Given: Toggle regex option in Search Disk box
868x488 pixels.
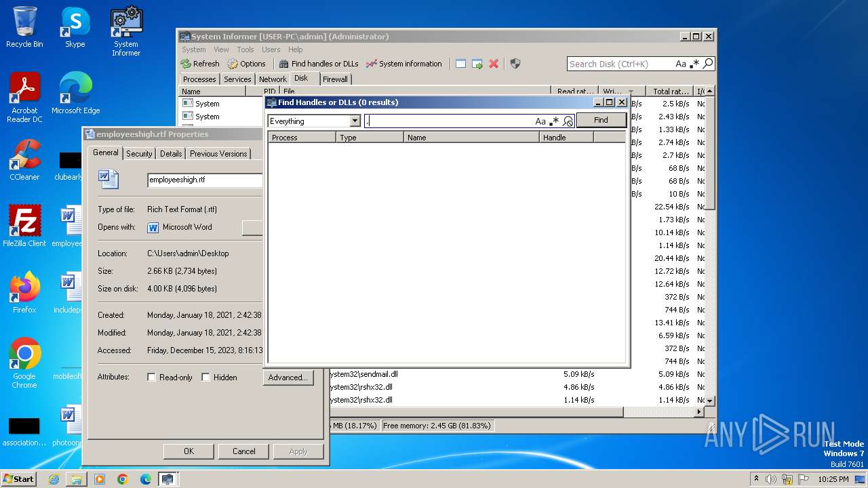Looking at the screenshot, I should click(x=694, y=64).
